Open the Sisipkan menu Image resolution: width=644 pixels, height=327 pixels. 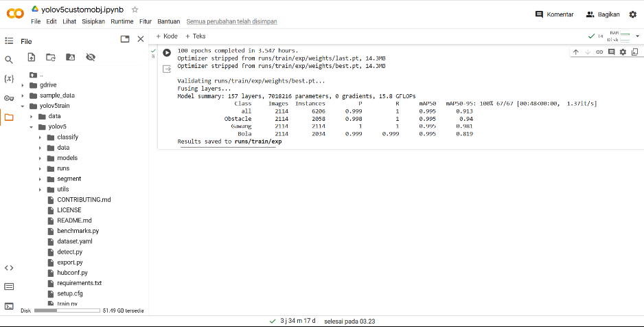pyautogui.click(x=93, y=22)
